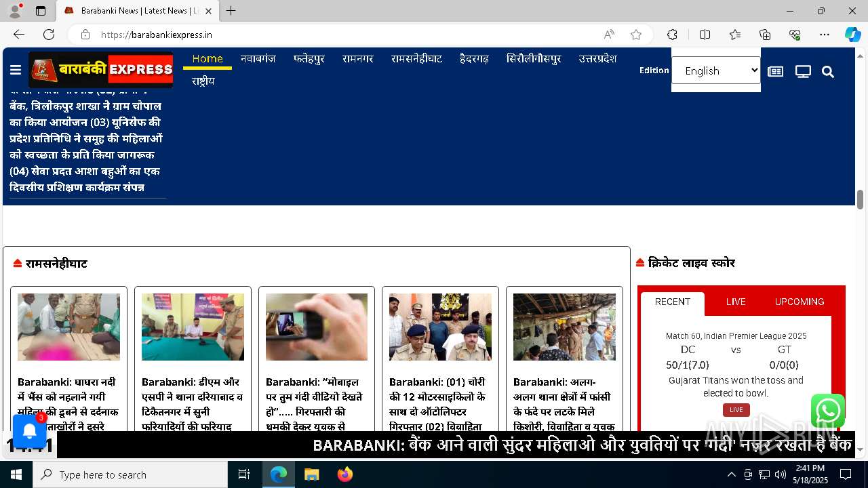
Task: Open the रामनगर section
Action: point(358,59)
